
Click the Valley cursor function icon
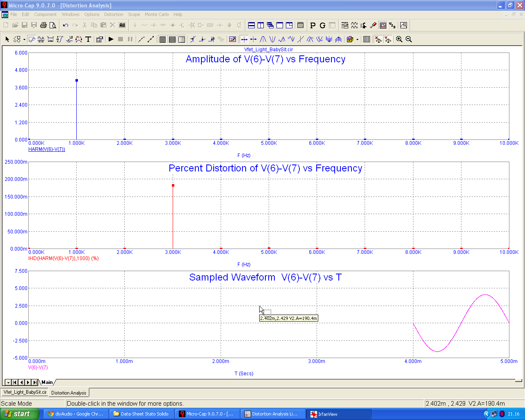(272, 39)
